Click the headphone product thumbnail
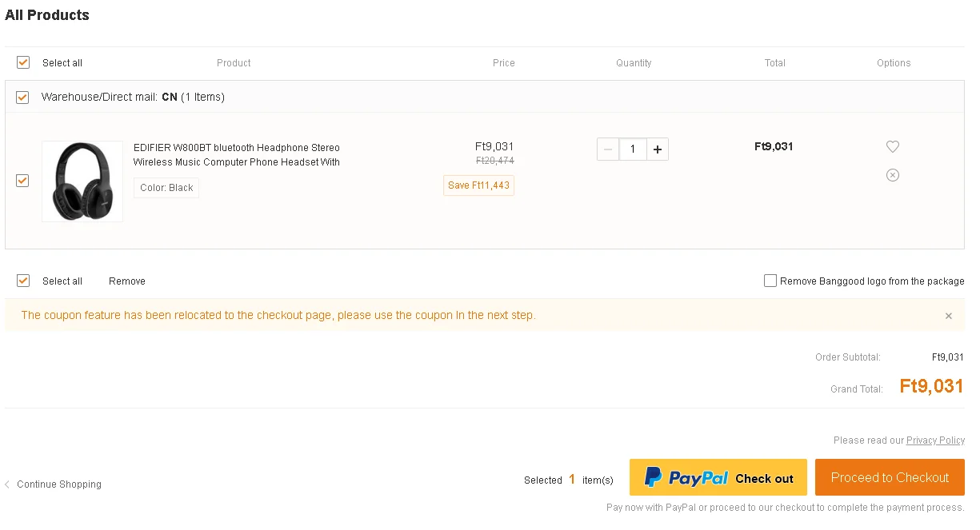Image resolution: width=980 pixels, height=530 pixels. (x=82, y=181)
